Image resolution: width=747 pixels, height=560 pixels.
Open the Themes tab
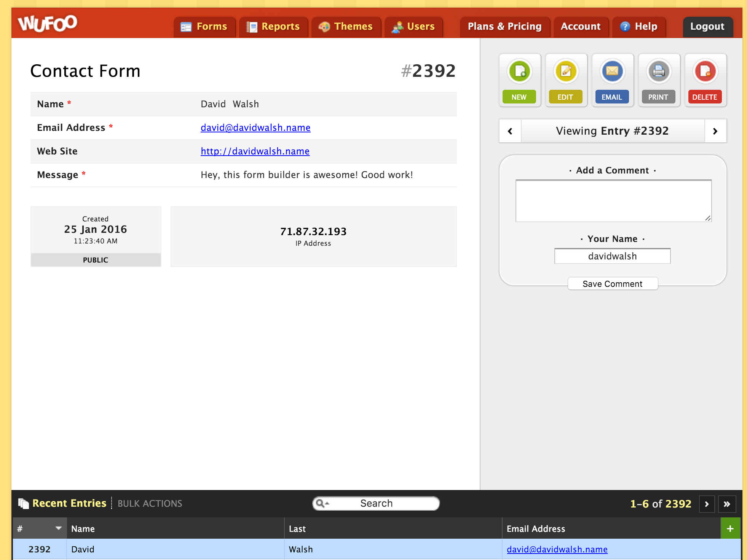click(346, 27)
